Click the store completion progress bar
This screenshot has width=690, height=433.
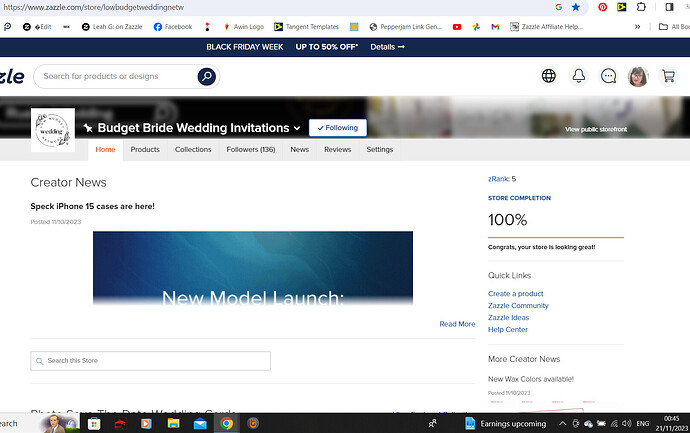[x=556, y=238]
